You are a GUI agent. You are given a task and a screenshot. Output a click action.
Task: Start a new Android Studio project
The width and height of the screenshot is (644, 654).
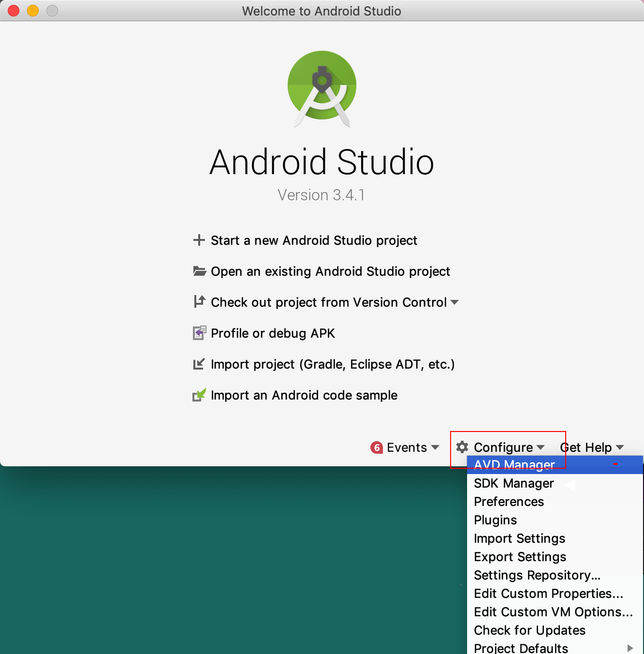tap(314, 240)
